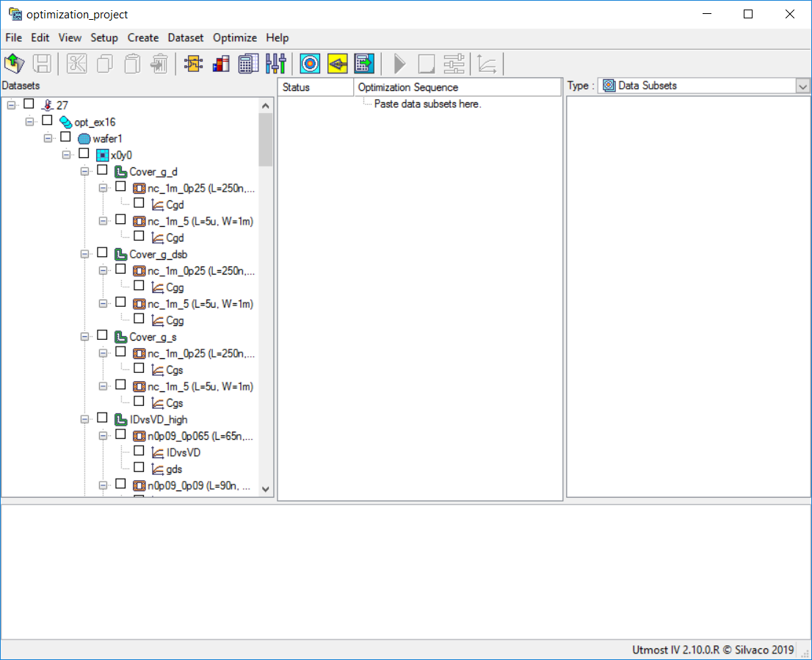Open the View menu
The height and width of the screenshot is (660, 812).
pos(70,37)
